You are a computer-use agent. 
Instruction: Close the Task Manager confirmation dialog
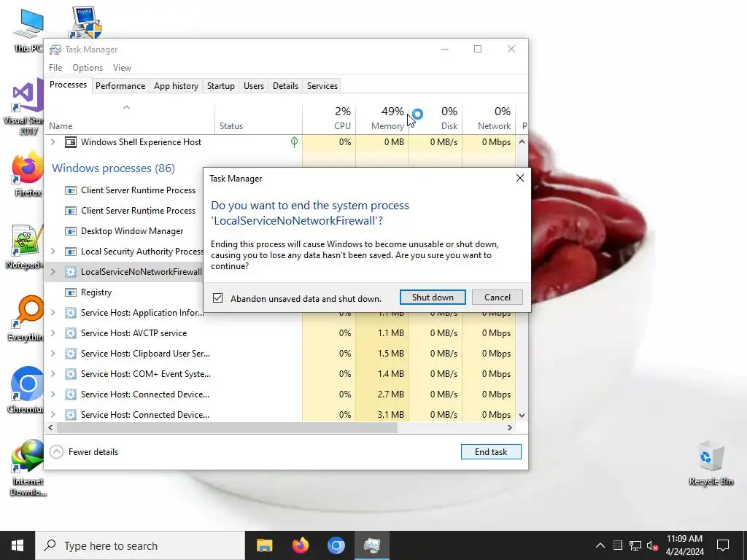[x=519, y=178]
